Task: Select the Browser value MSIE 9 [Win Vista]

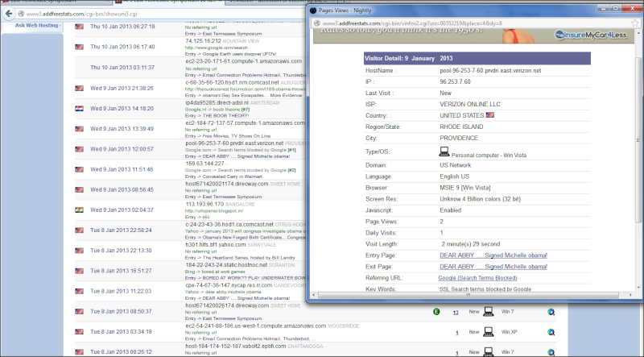Action: pos(465,188)
